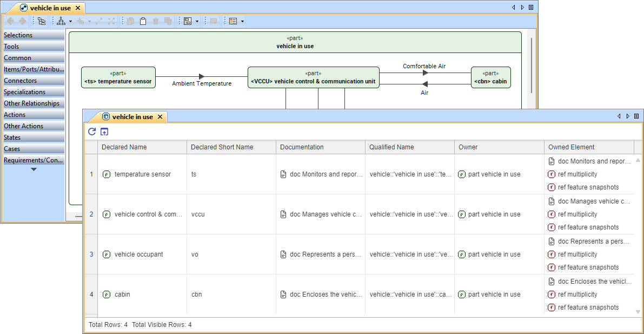644x334 pixels.
Task: Expand more palette groups below Requirements
Action: (x=34, y=169)
